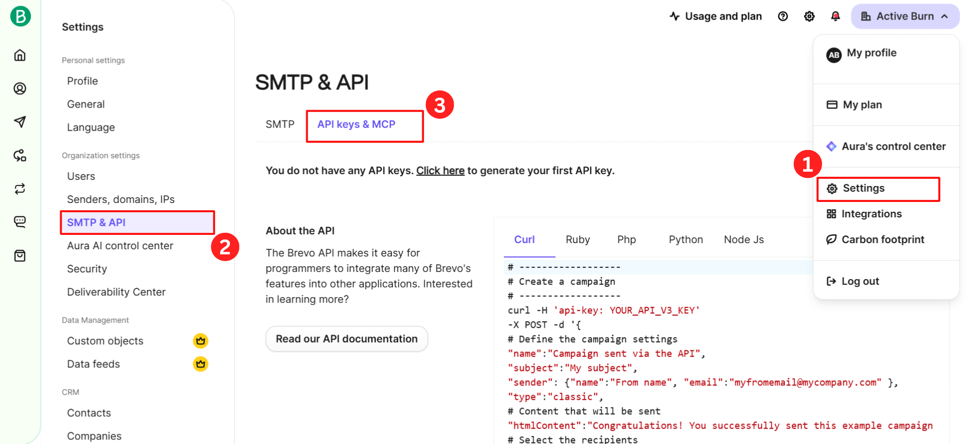Viewport: 980px width, 444px height.
Task: Click the log out arrow icon
Action: 831,281
